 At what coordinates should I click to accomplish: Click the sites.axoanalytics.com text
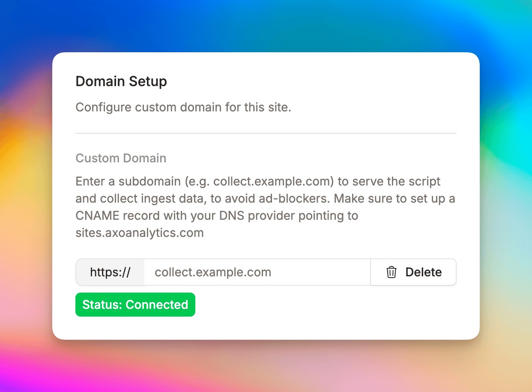click(x=140, y=233)
